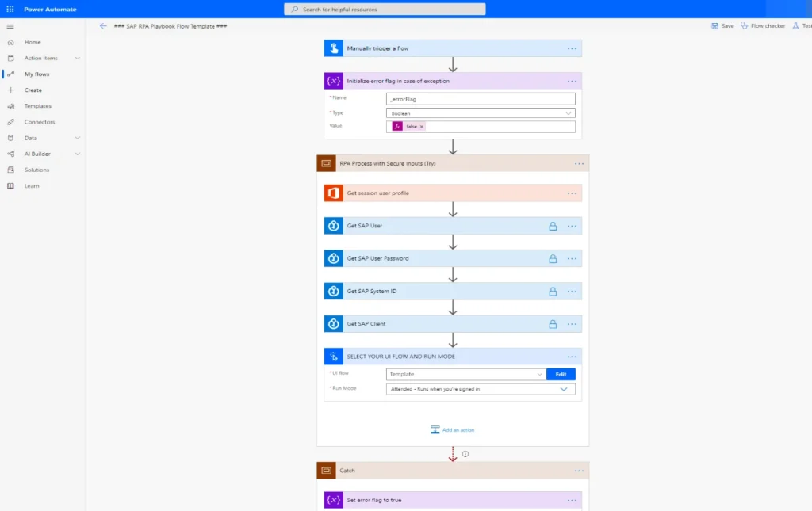Click the lock icon on Get SAP Client
Image resolution: width=812 pixels, height=511 pixels.
pyautogui.click(x=553, y=324)
